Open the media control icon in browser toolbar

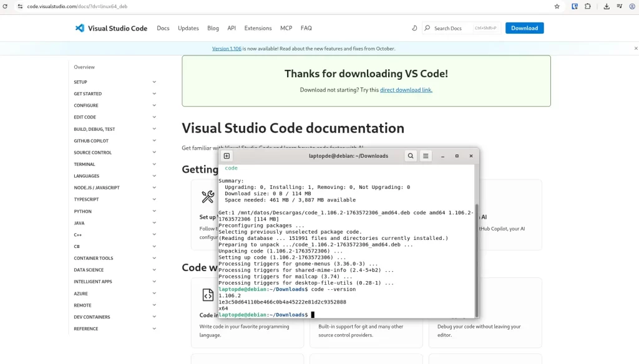click(x=620, y=6)
